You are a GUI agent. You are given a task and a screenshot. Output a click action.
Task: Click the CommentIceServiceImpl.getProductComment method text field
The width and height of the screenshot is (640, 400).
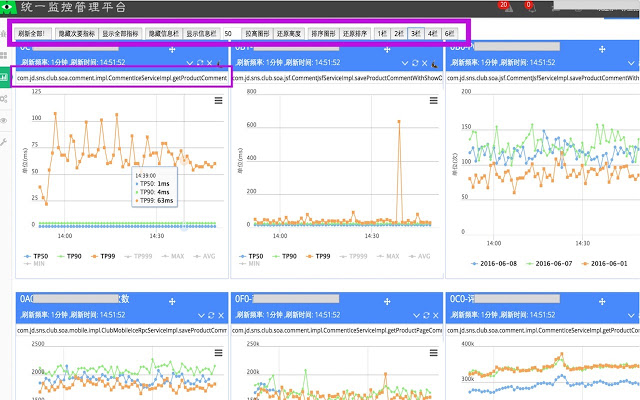pyautogui.click(x=122, y=78)
